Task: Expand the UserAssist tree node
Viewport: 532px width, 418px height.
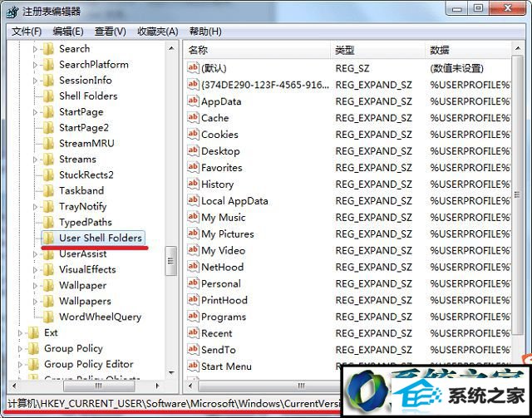Action: pos(35,254)
